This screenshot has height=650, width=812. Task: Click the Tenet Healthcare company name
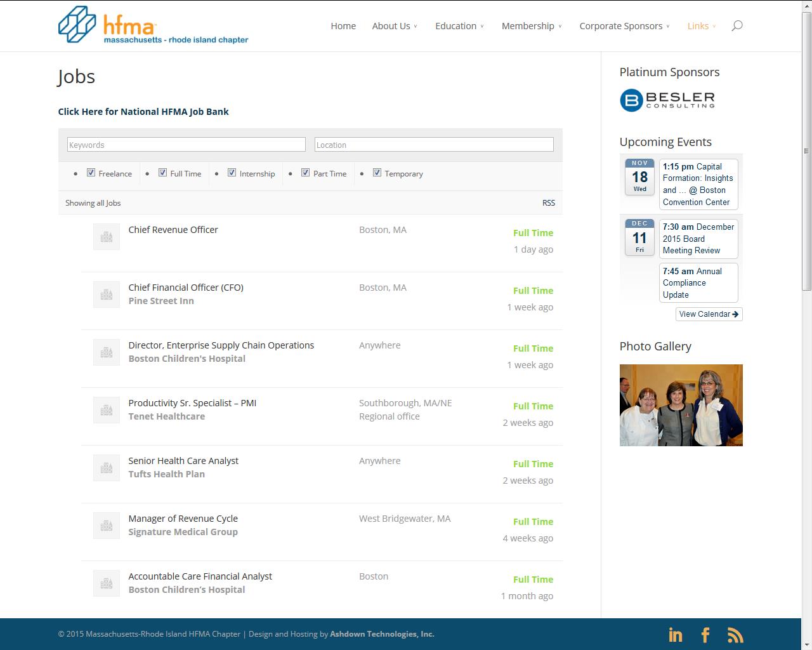click(167, 416)
